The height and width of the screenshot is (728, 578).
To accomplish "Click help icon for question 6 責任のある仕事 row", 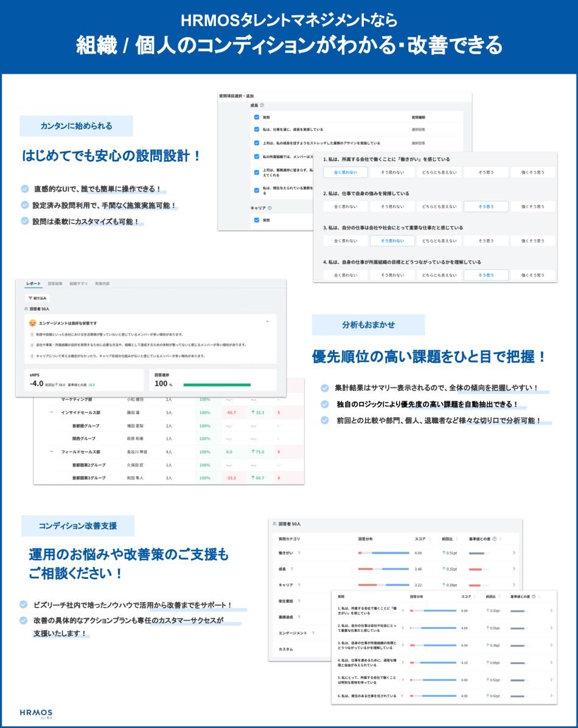I will [x=402, y=696].
